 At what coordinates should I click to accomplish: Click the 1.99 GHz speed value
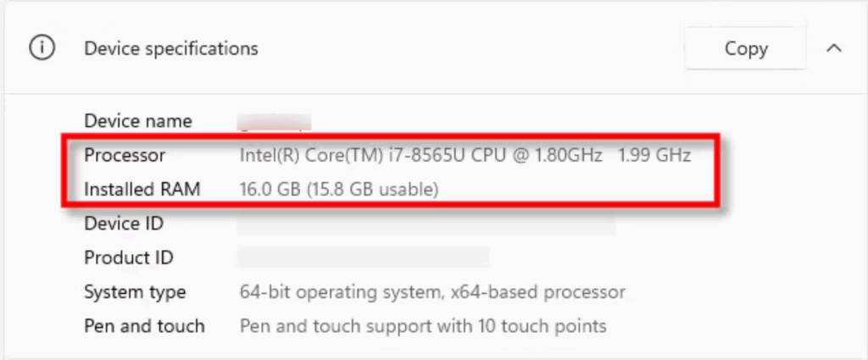pyautogui.click(x=654, y=155)
